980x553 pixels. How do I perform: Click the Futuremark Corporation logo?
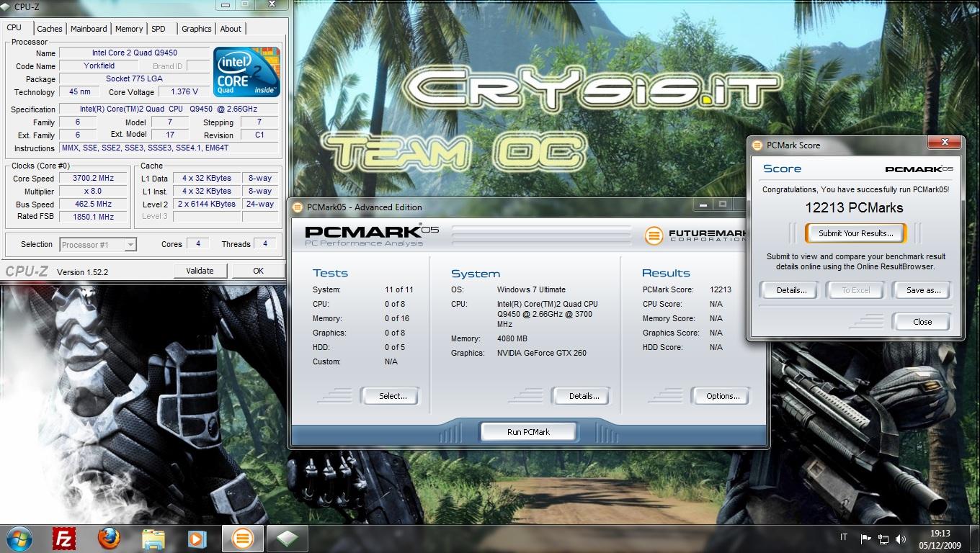(x=695, y=235)
